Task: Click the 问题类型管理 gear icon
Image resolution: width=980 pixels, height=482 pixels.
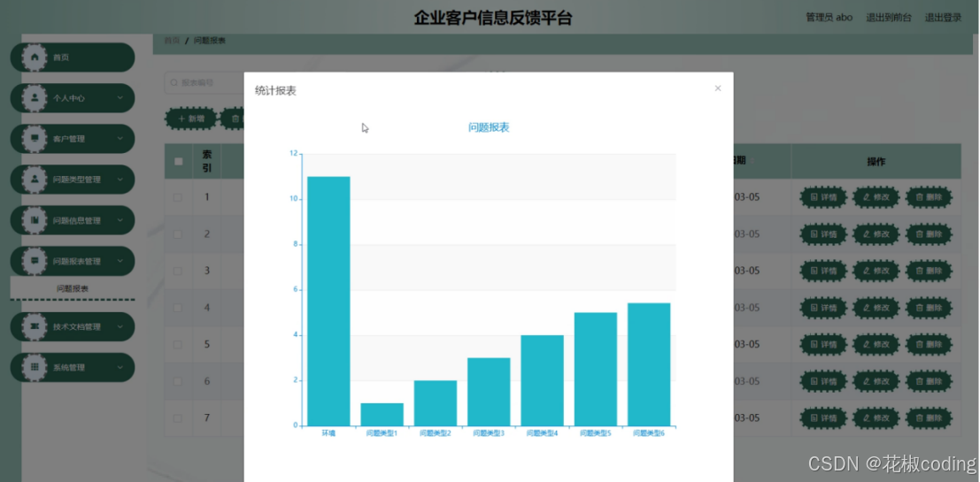Action: pyautogui.click(x=35, y=180)
